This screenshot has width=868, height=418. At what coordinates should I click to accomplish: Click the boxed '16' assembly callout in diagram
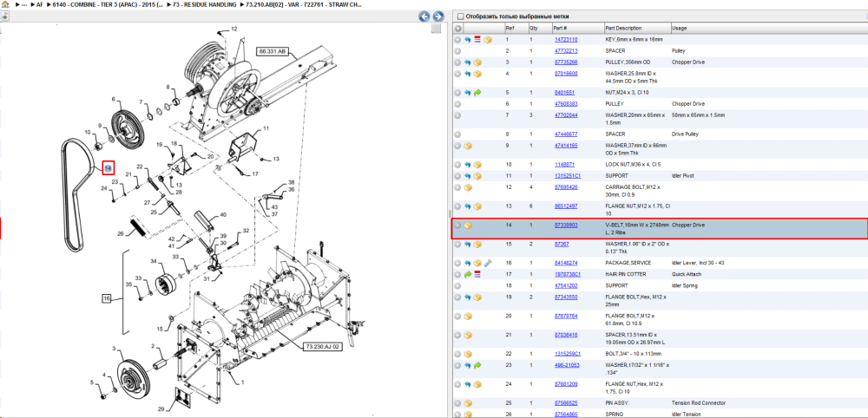[x=107, y=298]
